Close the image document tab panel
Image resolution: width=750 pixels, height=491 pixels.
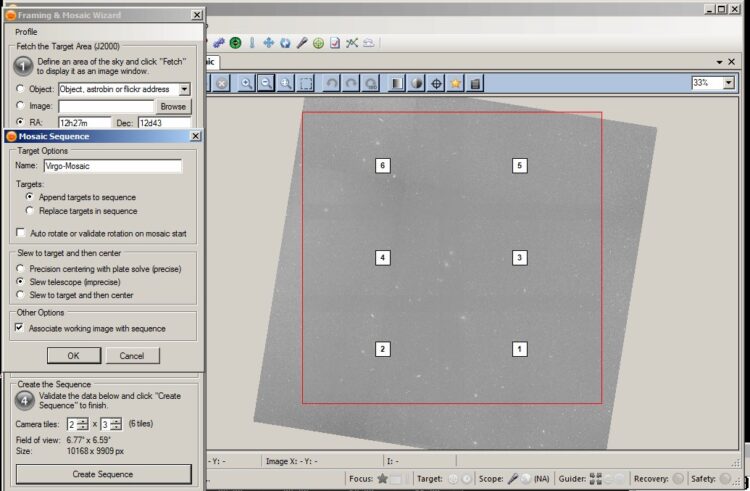point(731,62)
